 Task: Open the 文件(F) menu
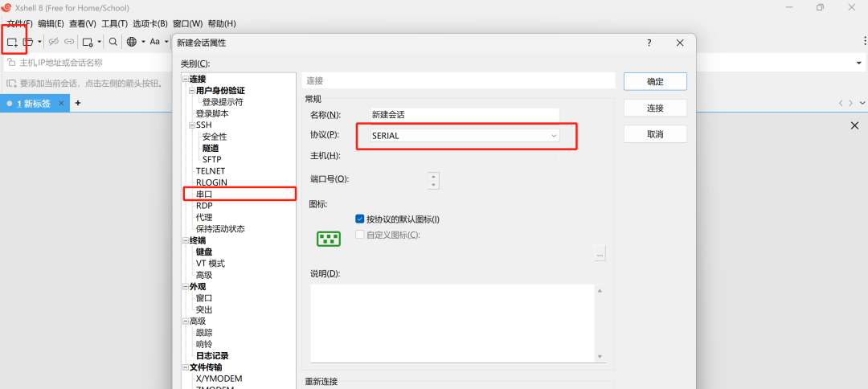(x=19, y=24)
